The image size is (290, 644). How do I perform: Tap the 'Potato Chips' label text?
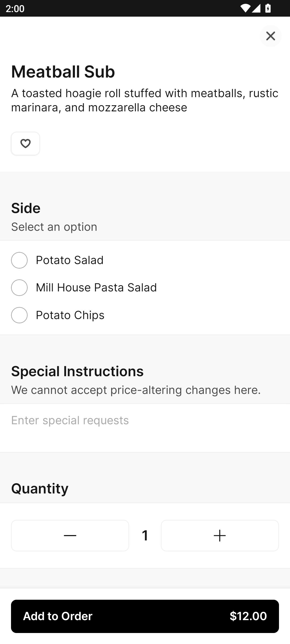click(x=70, y=315)
